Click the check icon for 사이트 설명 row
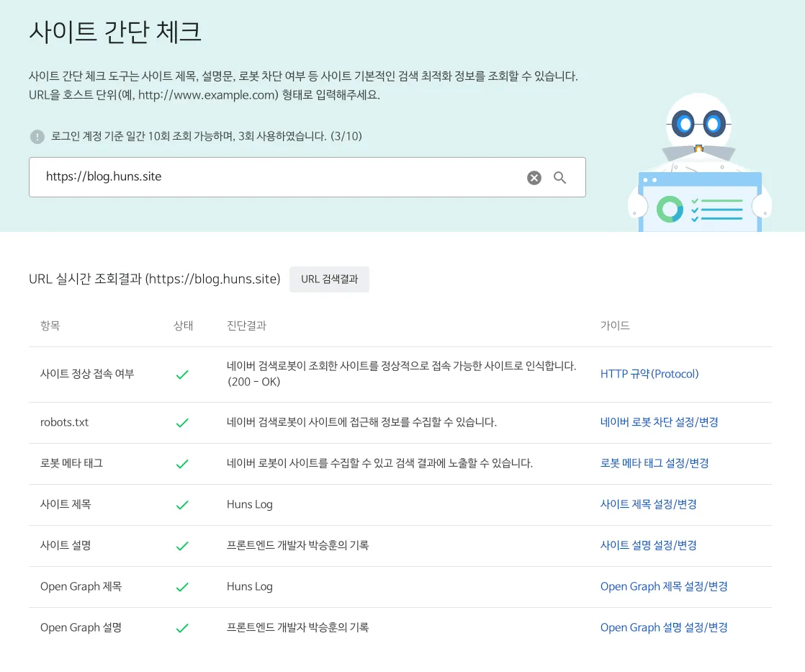805x672 pixels. tap(182, 546)
